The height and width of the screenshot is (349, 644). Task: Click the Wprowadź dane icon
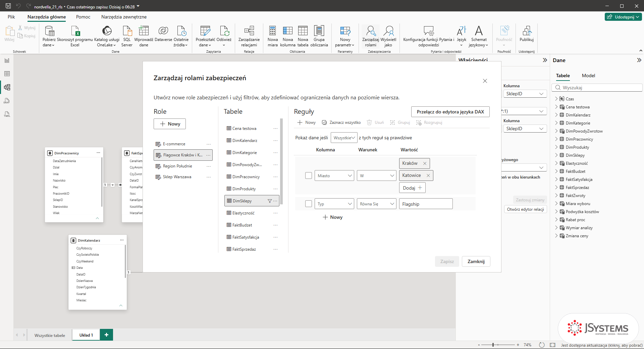coord(144,36)
